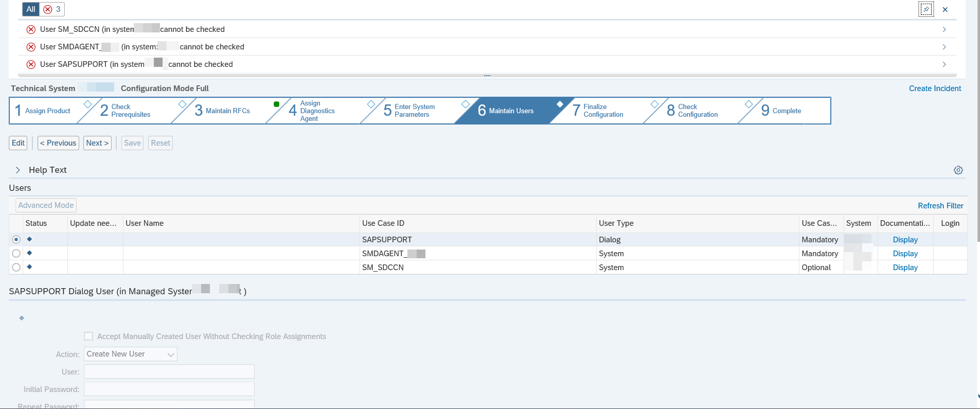980x409 pixels.
Task: Click status diamond in SM_SDCCN row
Action: 29,267
